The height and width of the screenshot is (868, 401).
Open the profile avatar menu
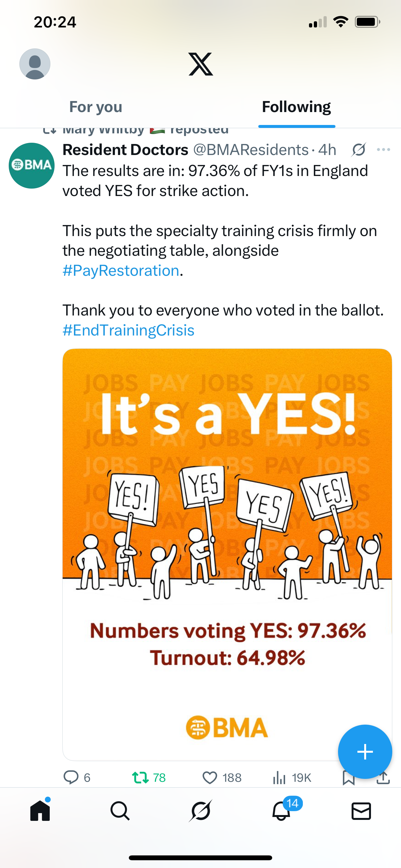tap(35, 64)
